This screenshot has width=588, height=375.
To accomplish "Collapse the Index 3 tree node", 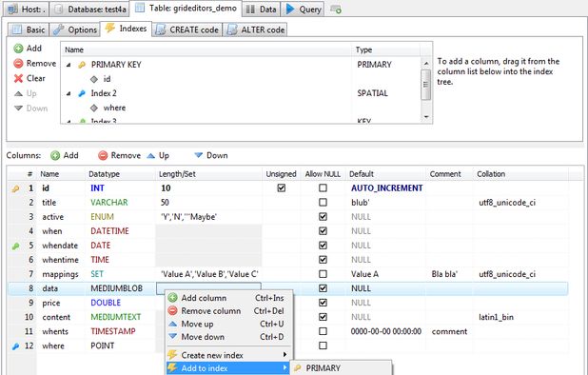I will 69,122.
